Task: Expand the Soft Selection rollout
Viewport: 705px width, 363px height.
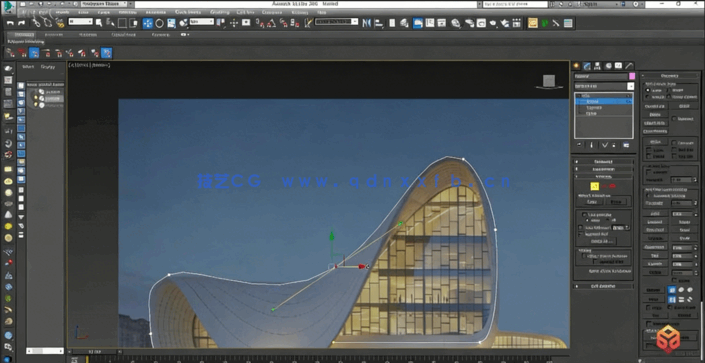Action: [603, 286]
